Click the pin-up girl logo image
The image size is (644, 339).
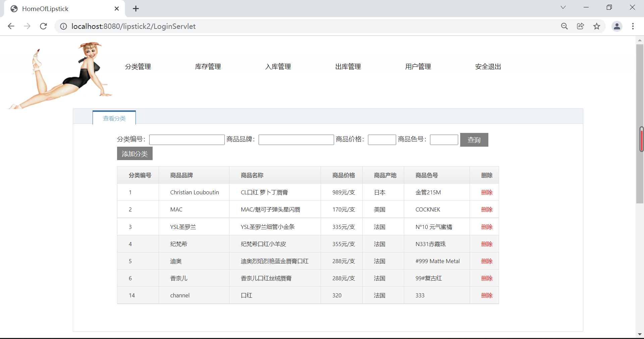tap(60, 76)
